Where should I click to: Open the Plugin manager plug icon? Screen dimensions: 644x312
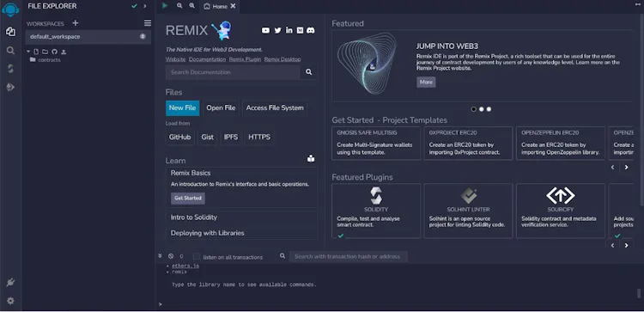click(10, 283)
